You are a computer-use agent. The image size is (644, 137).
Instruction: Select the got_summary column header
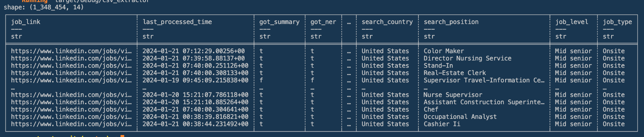pyautogui.click(x=279, y=22)
